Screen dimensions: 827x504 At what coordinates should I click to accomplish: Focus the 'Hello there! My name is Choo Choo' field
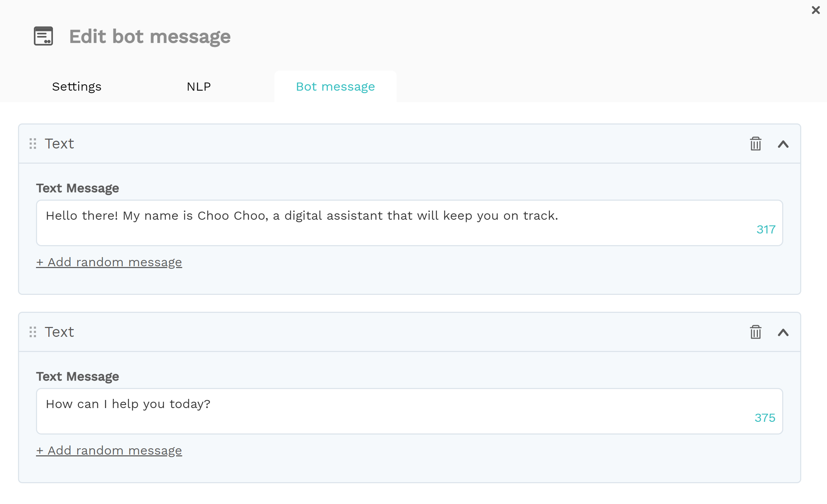click(409, 223)
